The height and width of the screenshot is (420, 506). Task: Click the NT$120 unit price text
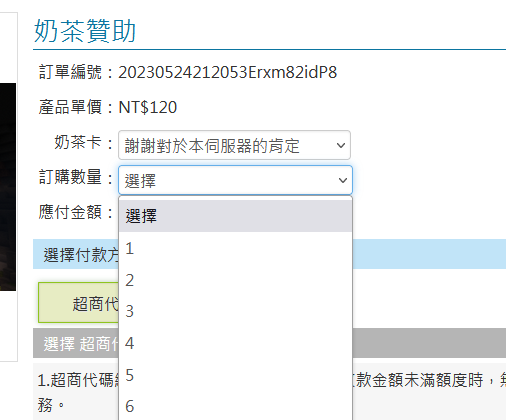148,107
